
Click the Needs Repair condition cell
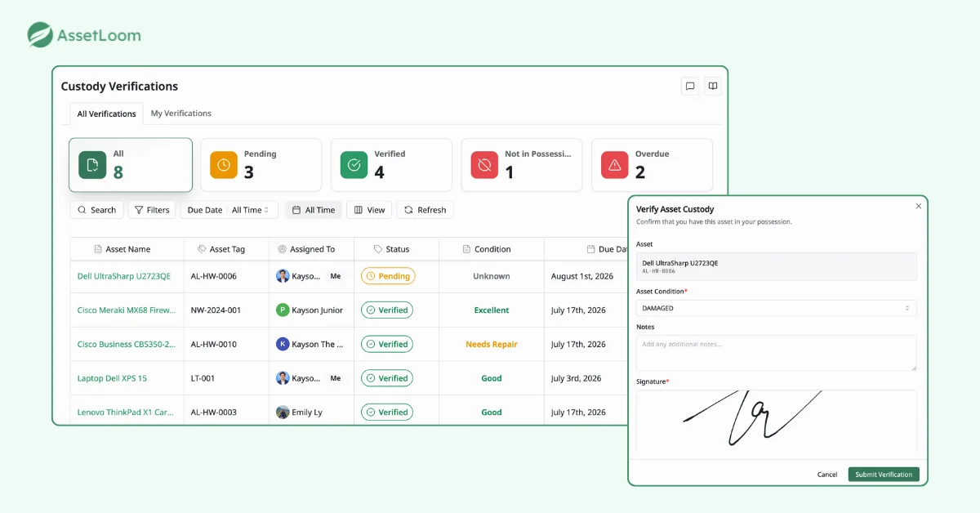click(492, 345)
